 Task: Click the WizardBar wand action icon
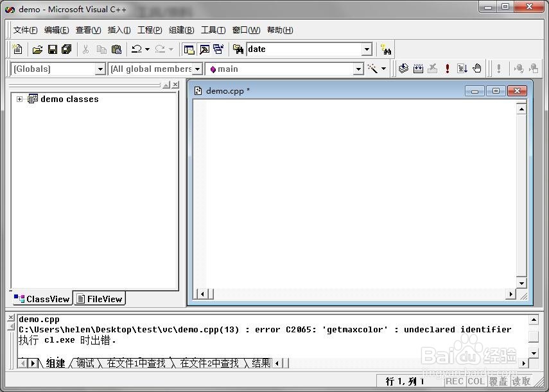372,69
